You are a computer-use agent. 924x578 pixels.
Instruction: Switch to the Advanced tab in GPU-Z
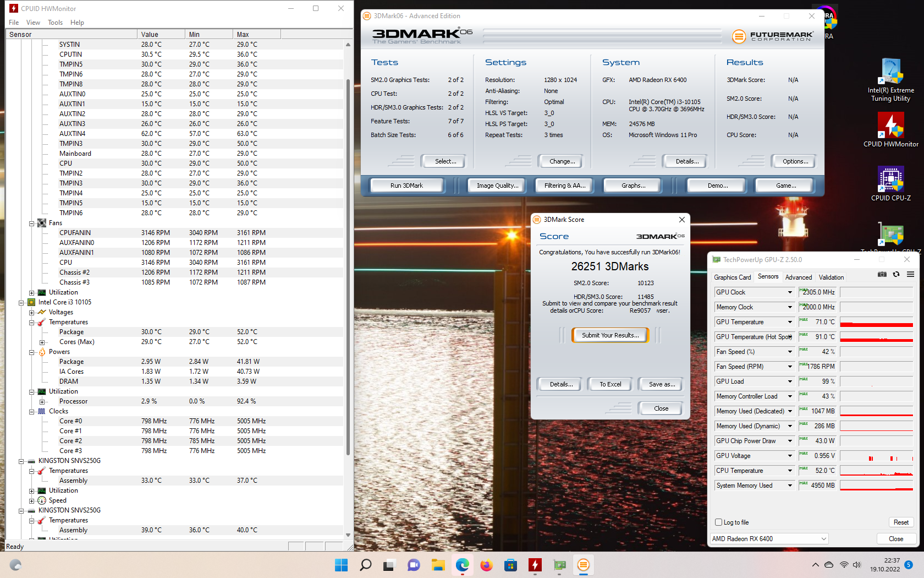(799, 277)
